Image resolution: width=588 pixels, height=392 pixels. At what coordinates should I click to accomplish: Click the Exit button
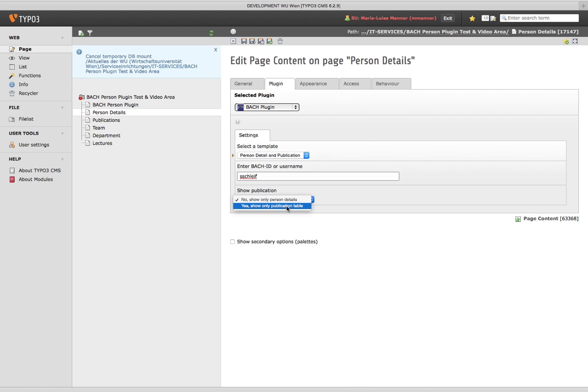(448, 18)
